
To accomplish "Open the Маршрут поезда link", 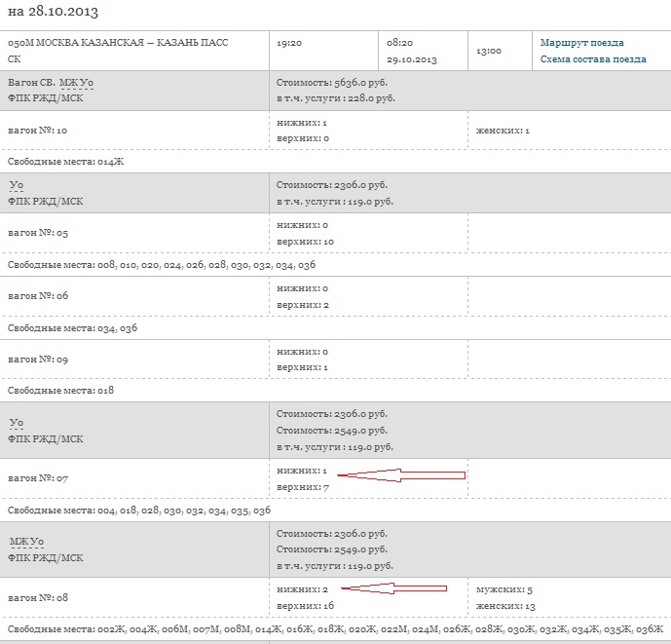I will (581, 43).
